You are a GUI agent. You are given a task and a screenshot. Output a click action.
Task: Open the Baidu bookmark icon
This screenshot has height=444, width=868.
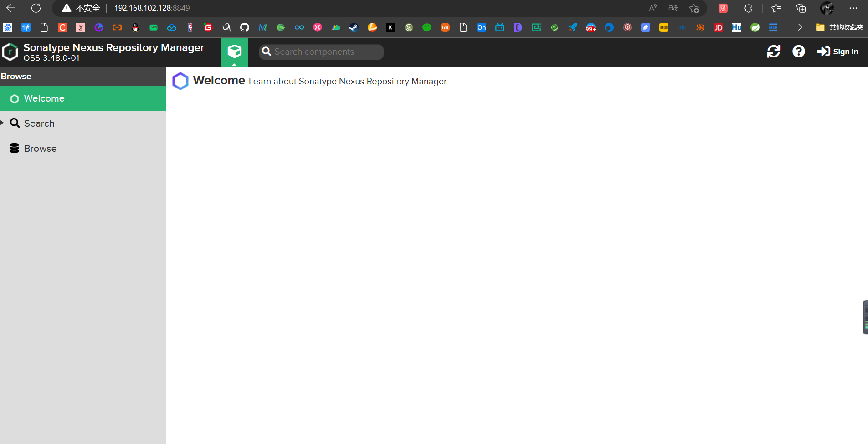tap(8, 27)
